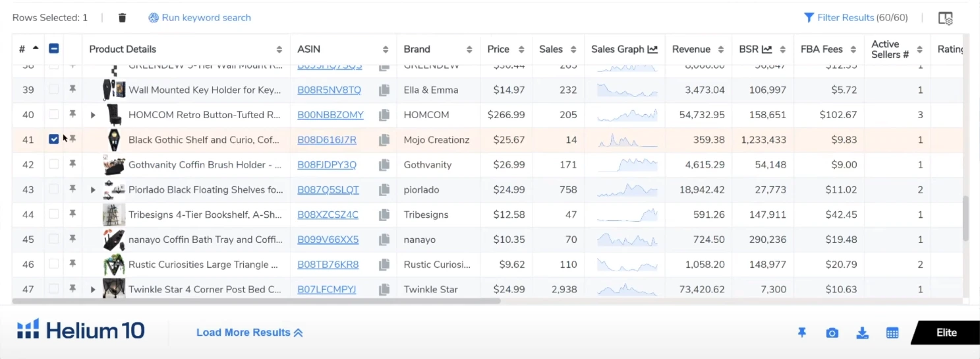Select the checkbox for row 43 Piorlado
This screenshot has width=980, height=359.
(x=54, y=190)
